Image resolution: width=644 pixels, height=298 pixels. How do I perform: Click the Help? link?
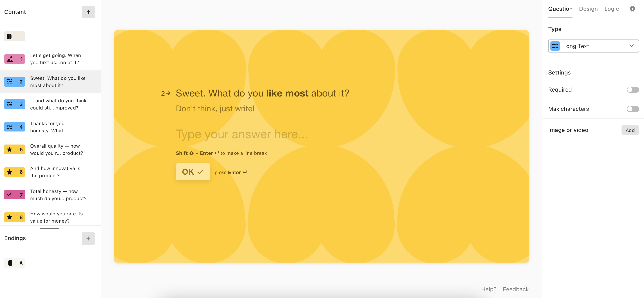489,289
